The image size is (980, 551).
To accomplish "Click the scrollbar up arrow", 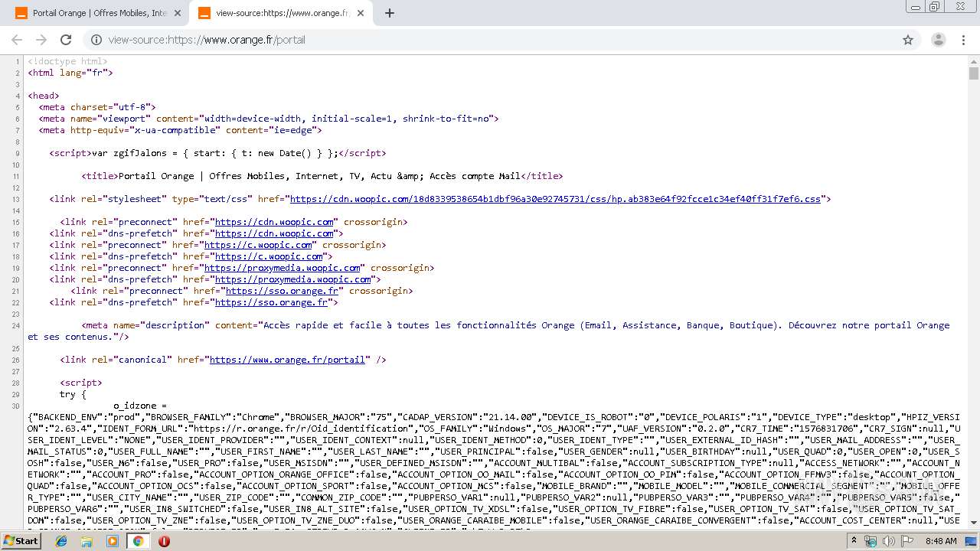I will point(973,60).
